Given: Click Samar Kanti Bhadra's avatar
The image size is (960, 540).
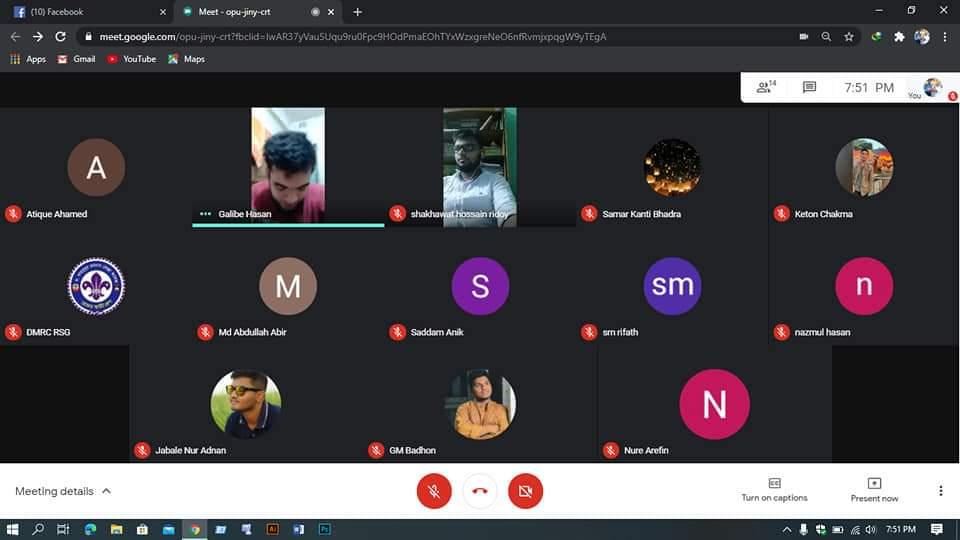Looking at the screenshot, I should (x=672, y=167).
